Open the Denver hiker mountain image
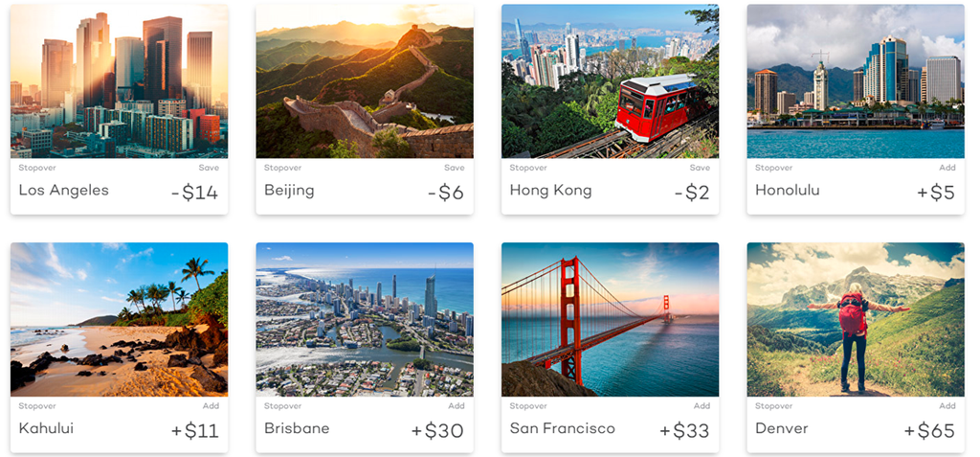980x457 pixels. click(x=855, y=319)
